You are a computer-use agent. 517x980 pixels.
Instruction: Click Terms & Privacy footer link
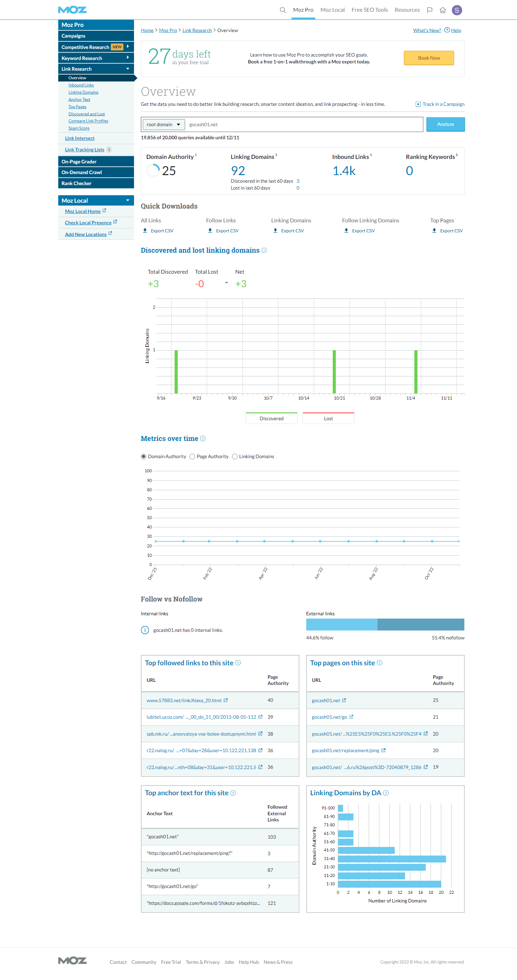point(203,962)
